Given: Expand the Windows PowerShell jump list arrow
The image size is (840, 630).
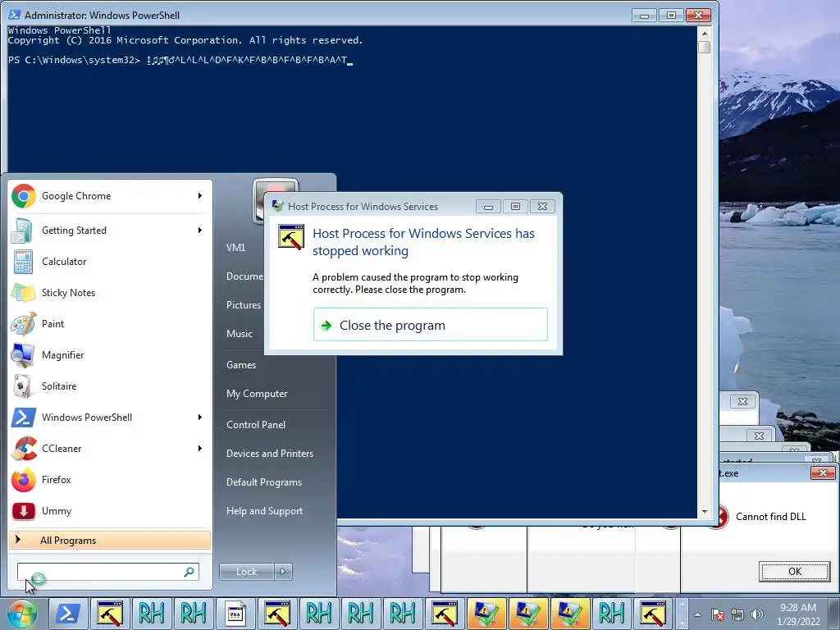Looking at the screenshot, I should (200, 418).
